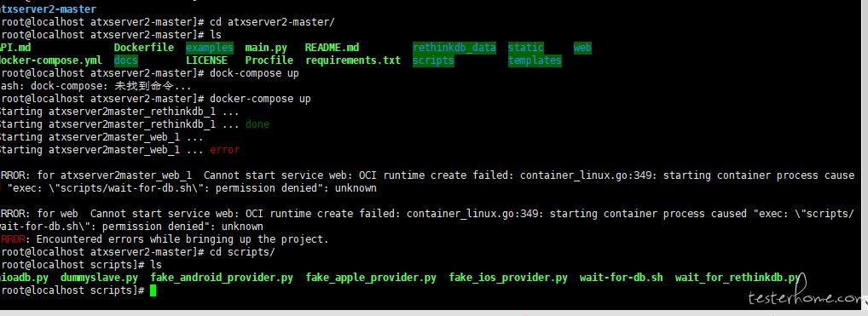Image resolution: width=868 pixels, height=316 pixels.
Task: Select the templates directory name
Action: (535, 60)
